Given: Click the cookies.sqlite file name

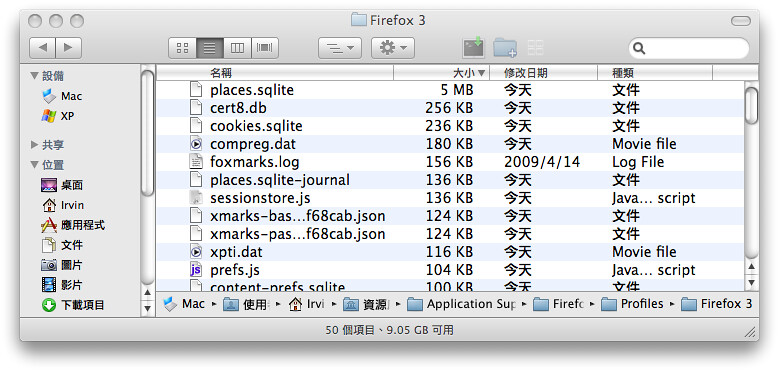Looking at the screenshot, I should click(256, 126).
